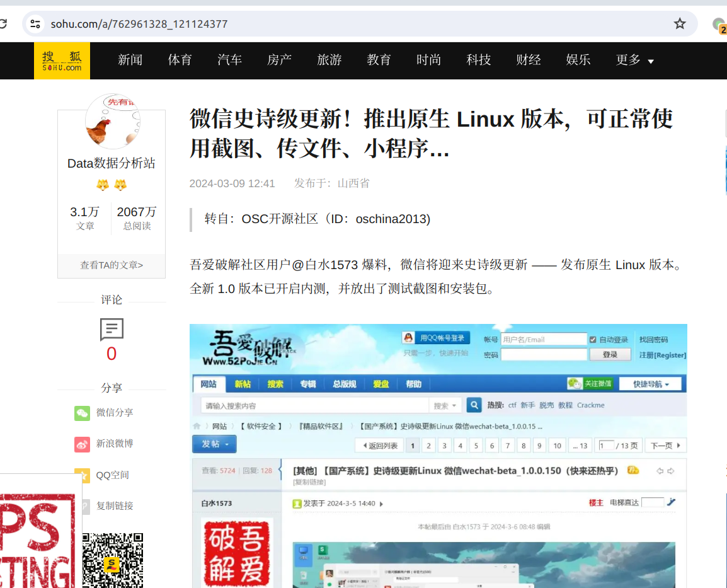Expand the 更多 dropdown menu
The image size is (727, 588).
[634, 60]
